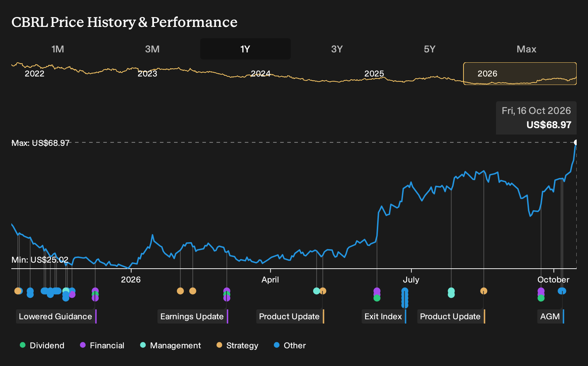Screen dimensions: 588x366
Task: Click Product Update label right of Exit Index
Action: [451, 316]
